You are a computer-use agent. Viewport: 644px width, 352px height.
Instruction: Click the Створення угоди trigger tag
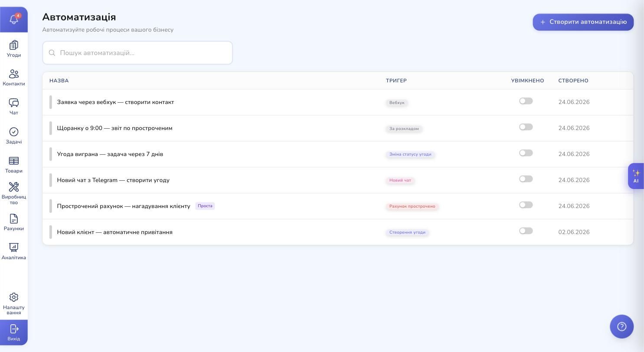(407, 232)
